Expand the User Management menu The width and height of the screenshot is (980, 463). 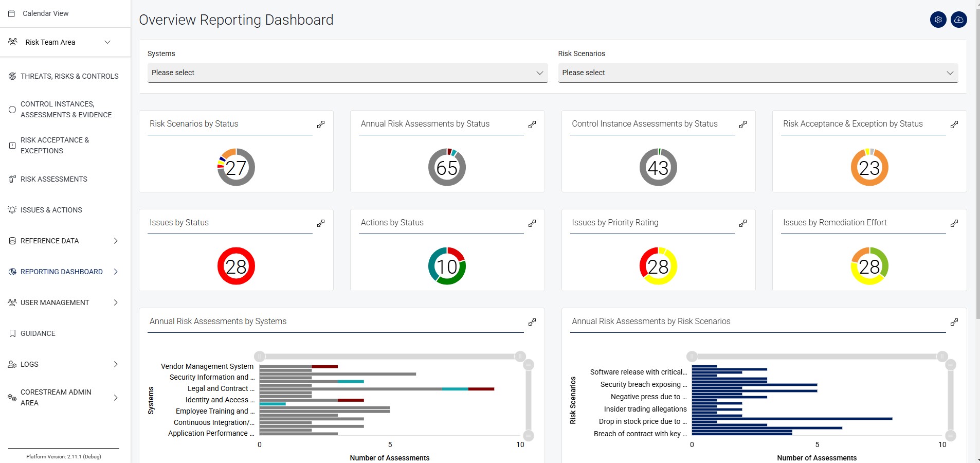point(55,302)
